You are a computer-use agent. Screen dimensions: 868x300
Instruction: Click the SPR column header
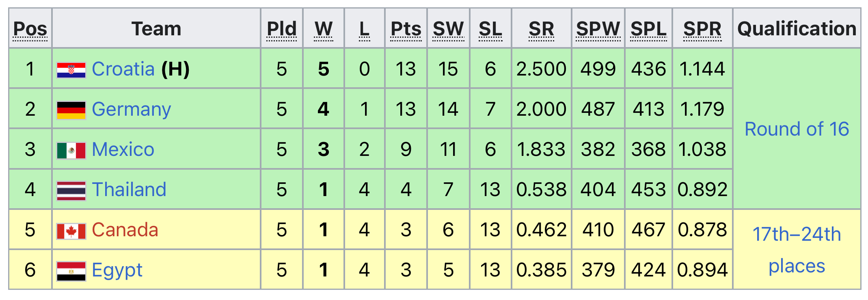tap(702, 29)
